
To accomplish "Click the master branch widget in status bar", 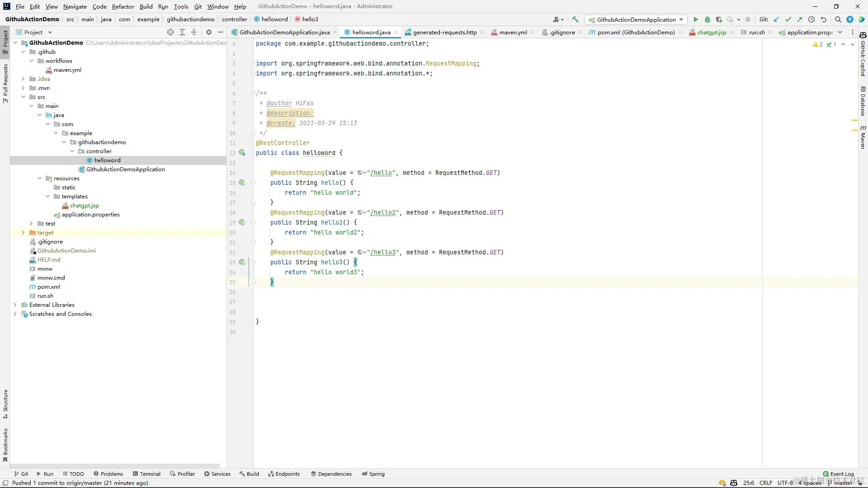I will click(842, 483).
